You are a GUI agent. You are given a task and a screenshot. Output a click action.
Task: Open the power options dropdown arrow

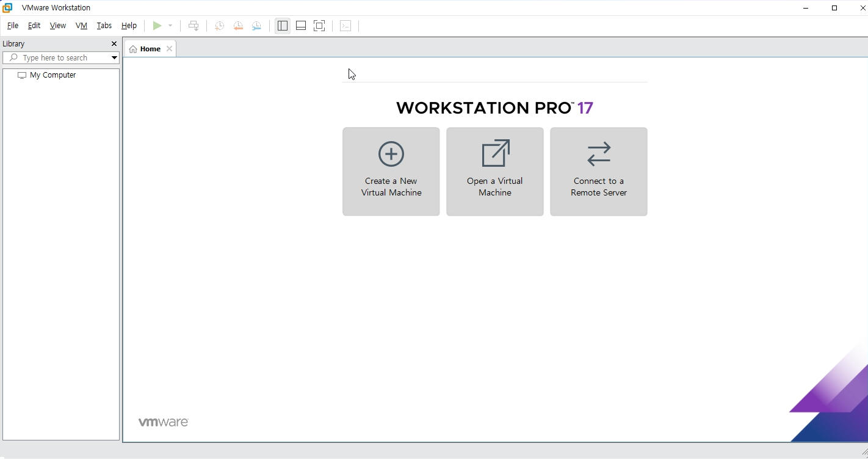[170, 26]
